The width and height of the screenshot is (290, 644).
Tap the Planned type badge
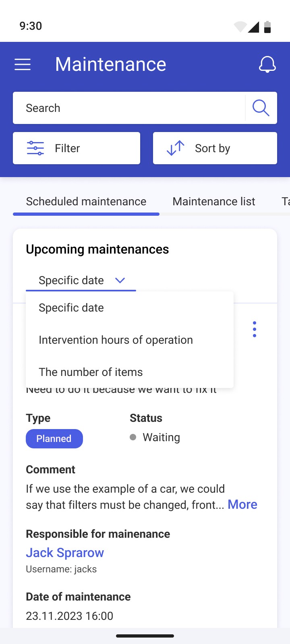click(54, 439)
